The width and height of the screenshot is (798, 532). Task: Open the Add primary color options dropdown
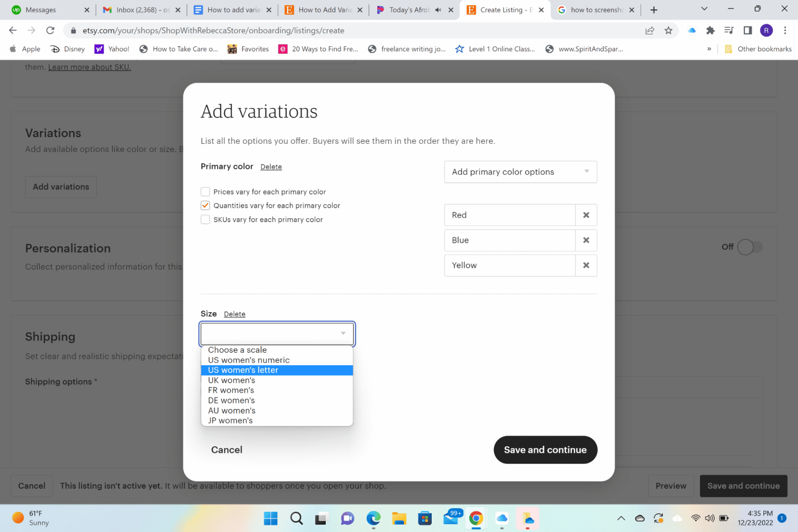pyautogui.click(x=520, y=172)
